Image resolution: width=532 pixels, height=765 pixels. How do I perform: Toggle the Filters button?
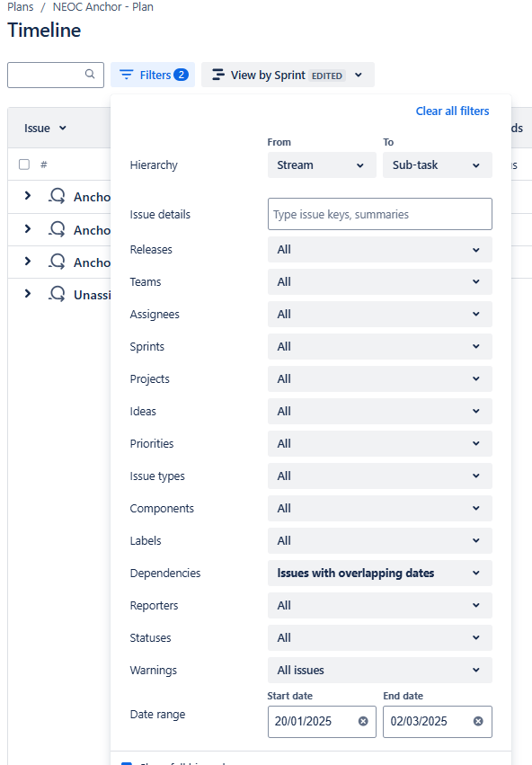pyautogui.click(x=153, y=75)
